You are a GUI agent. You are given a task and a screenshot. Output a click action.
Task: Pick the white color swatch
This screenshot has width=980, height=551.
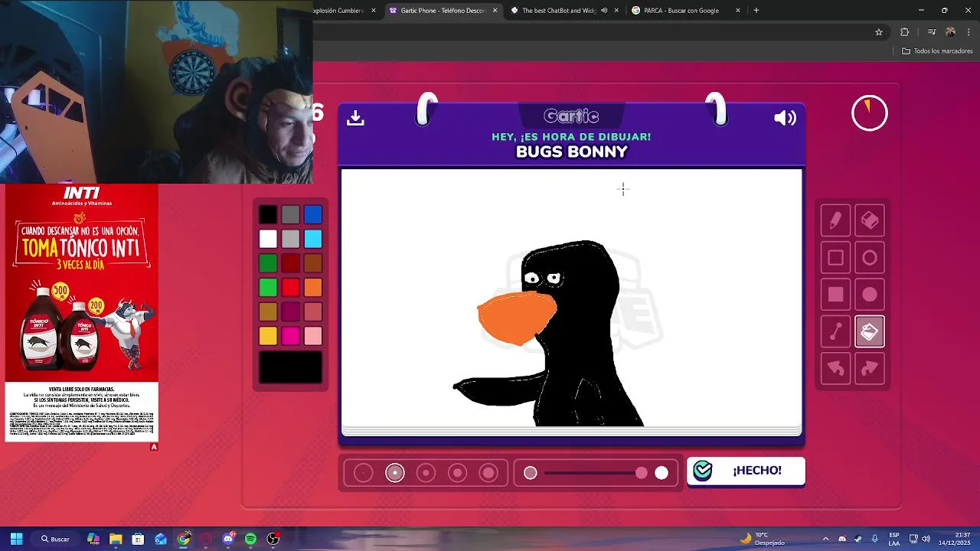(268, 239)
